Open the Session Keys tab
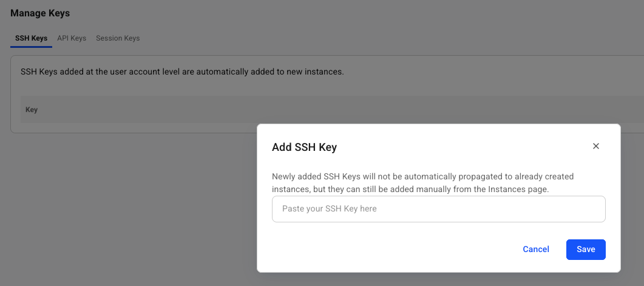Viewport: 644px width, 286px height. (x=118, y=38)
